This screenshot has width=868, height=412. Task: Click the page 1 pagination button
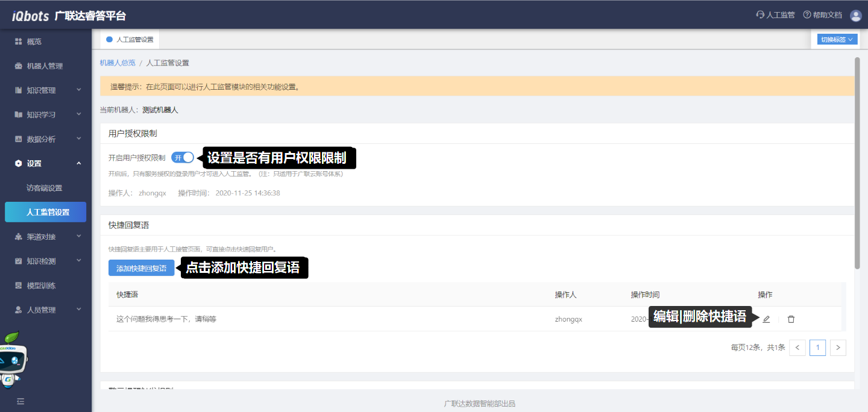tap(817, 348)
